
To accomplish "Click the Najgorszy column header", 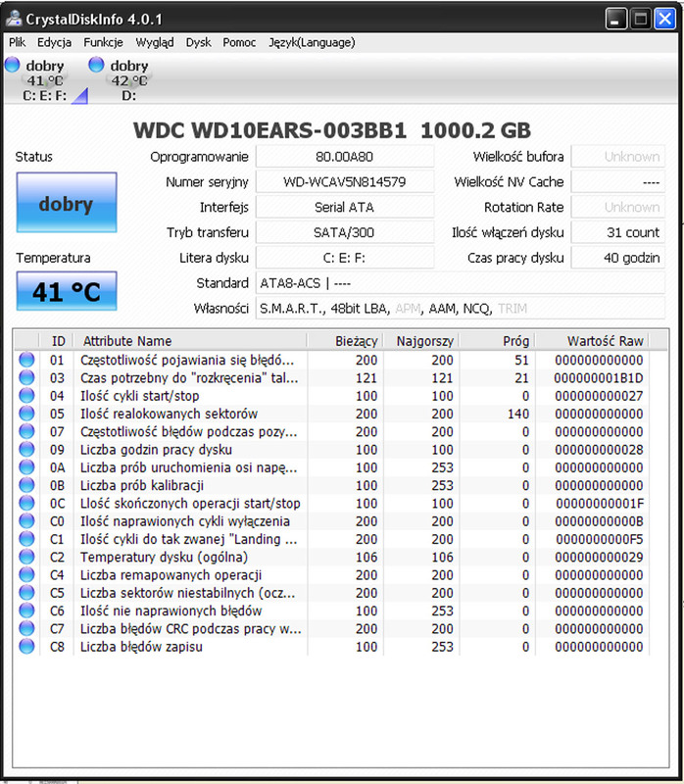I will tap(421, 341).
